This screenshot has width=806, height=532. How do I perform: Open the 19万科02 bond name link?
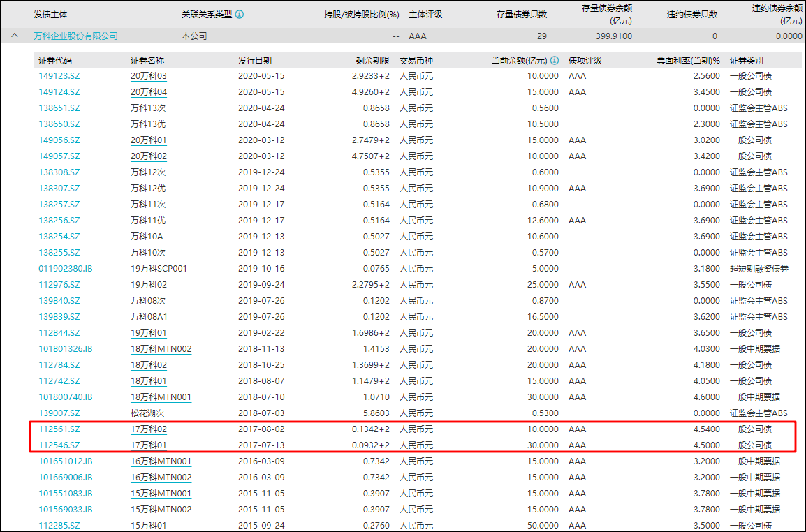(x=149, y=285)
